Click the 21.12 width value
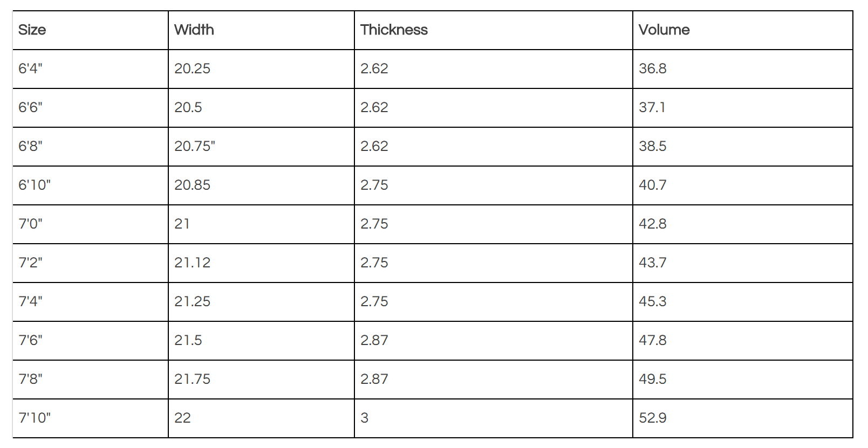Screen dimensions: 868x448 click(193, 263)
